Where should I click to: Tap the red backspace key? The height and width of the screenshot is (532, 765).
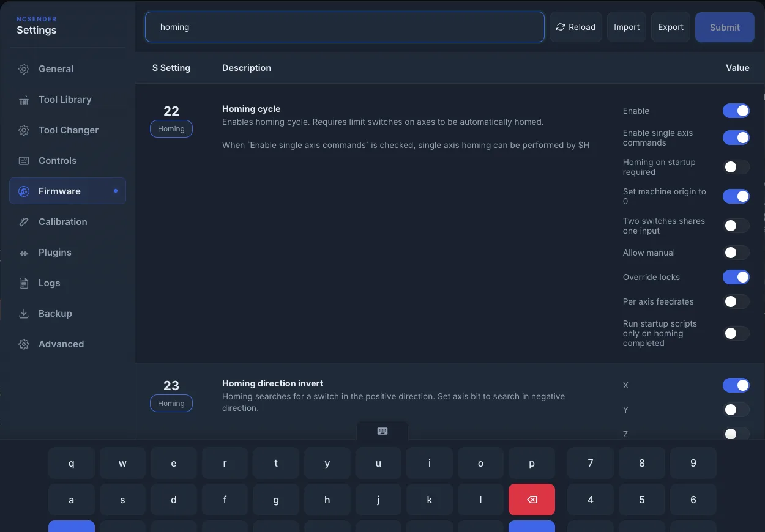[x=532, y=500]
